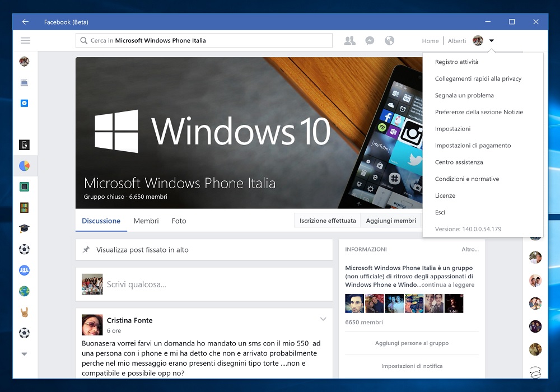This screenshot has height=392, width=560.
Task: Open the chevron menu on Cristina Fonte's post
Action: point(323,319)
